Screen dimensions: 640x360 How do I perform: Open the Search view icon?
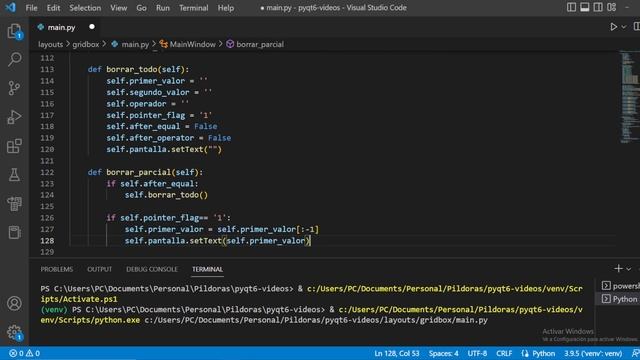[14, 59]
